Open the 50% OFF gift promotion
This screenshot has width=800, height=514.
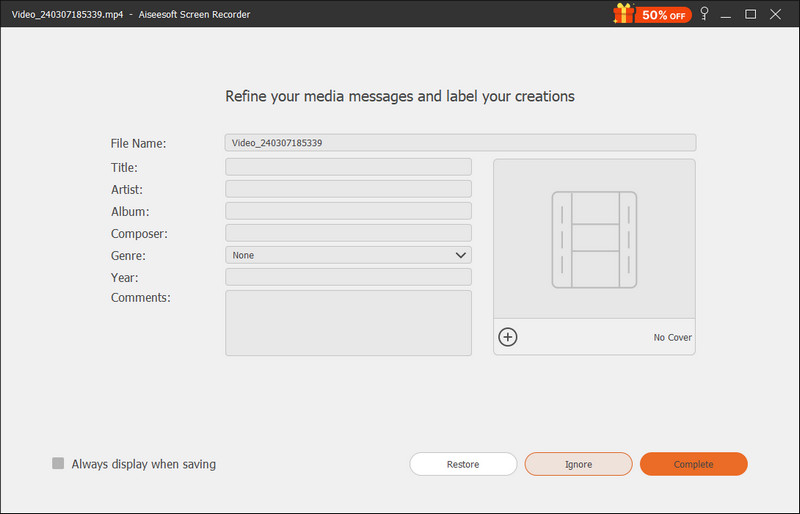pyautogui.click(x=653, y=14)
